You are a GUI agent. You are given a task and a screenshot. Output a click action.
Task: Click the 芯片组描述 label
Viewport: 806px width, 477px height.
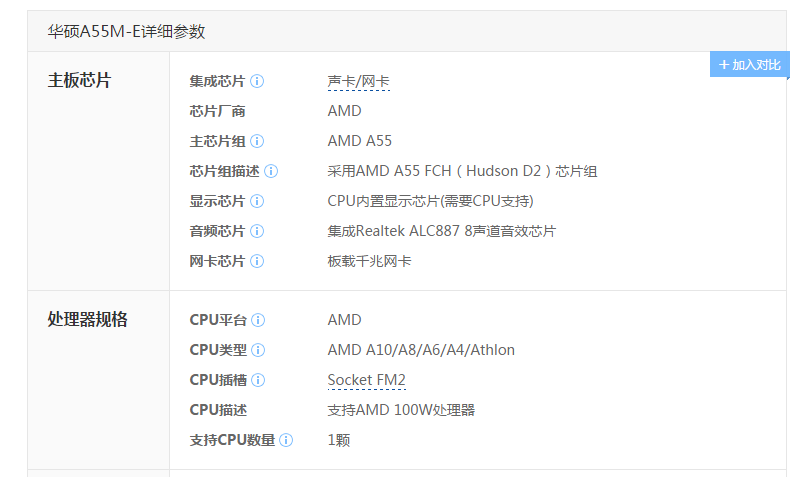point(224,171)
